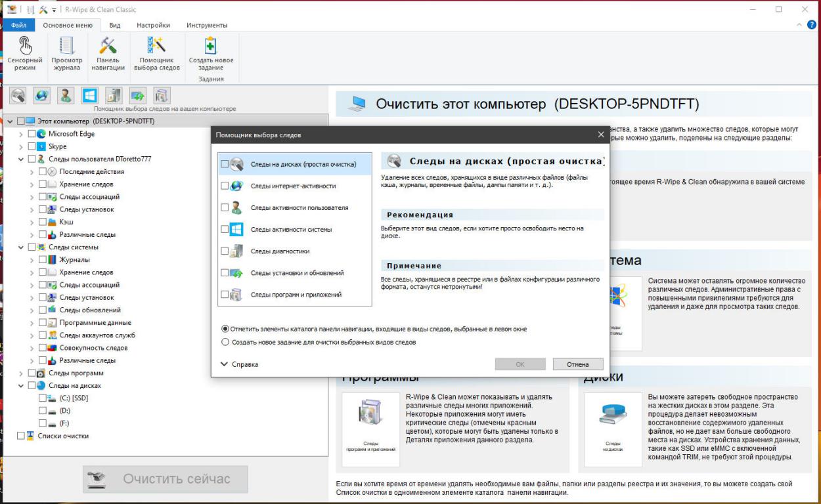Collapse the Следы системы tree node
Viewport: 821px width, 504px height.
coord(21,247)
